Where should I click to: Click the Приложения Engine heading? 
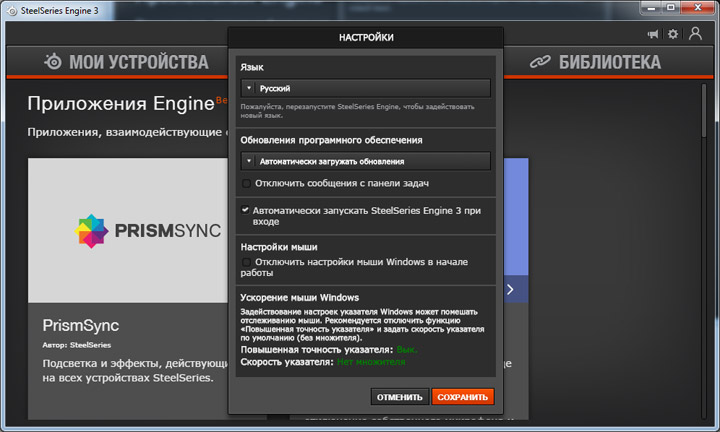pos(121,104)
